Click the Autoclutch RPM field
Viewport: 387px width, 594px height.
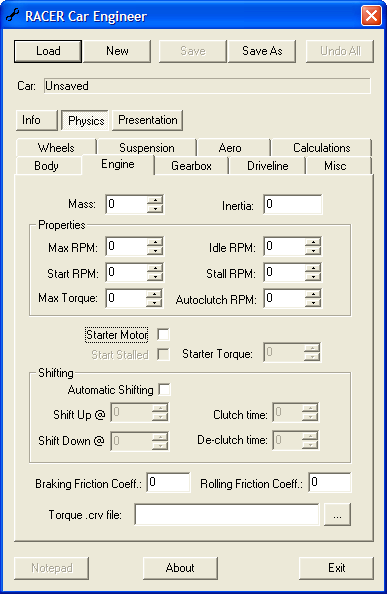click(x=285, y=298)
